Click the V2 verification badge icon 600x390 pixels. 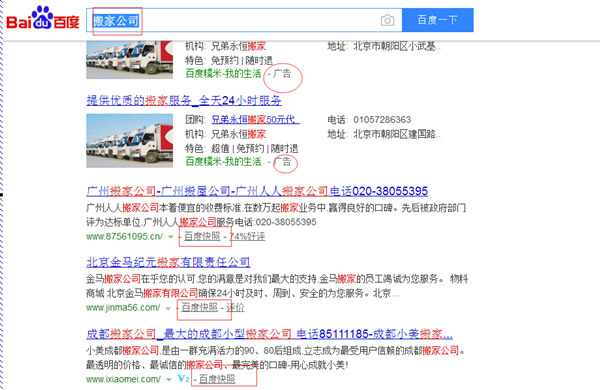click(x=183, y=379)
